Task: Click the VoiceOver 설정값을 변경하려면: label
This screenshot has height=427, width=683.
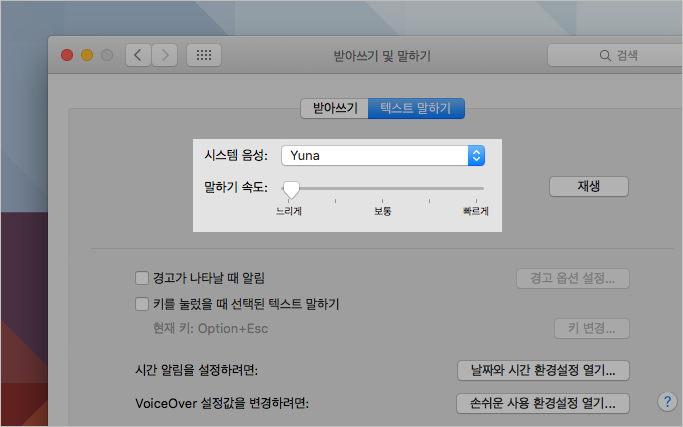Action: 222,403
